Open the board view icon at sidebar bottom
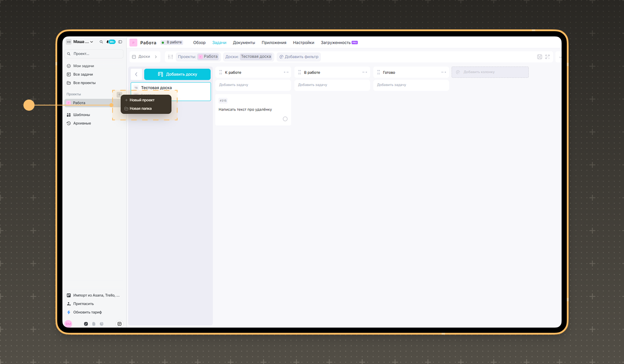 pos(119,324)
